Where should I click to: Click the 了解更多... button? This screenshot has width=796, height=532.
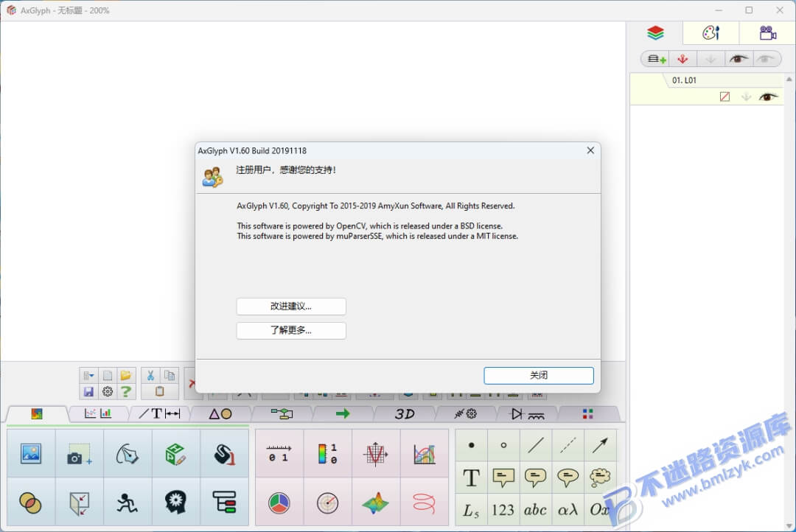[291, 330]
